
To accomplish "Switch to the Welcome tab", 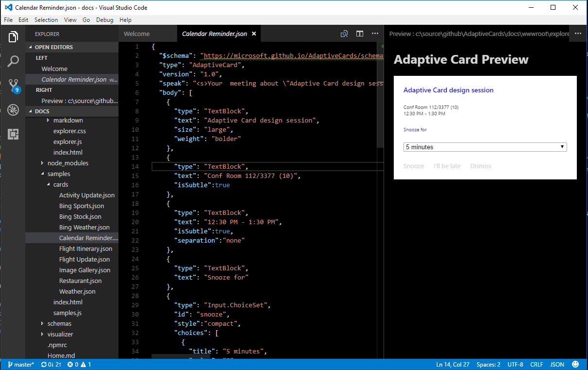I will 137,34.
